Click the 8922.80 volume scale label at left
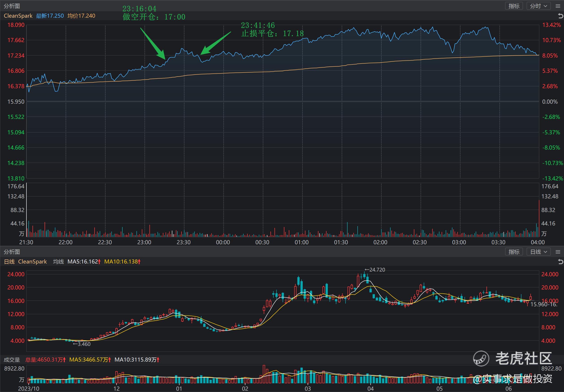Image resolution: width=564 pixels, height=392 pixels. coord(14,369)
